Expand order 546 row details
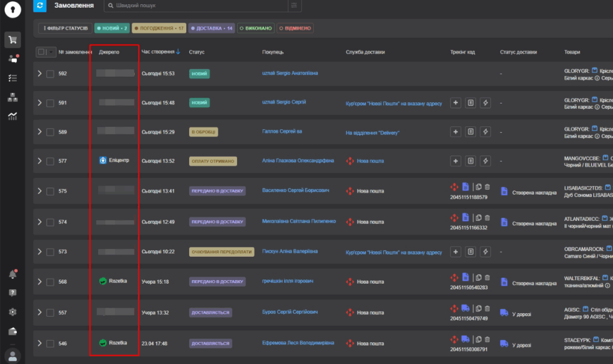Image resolution: width=613 pixels, height=364 pixels. coord(40,343)
